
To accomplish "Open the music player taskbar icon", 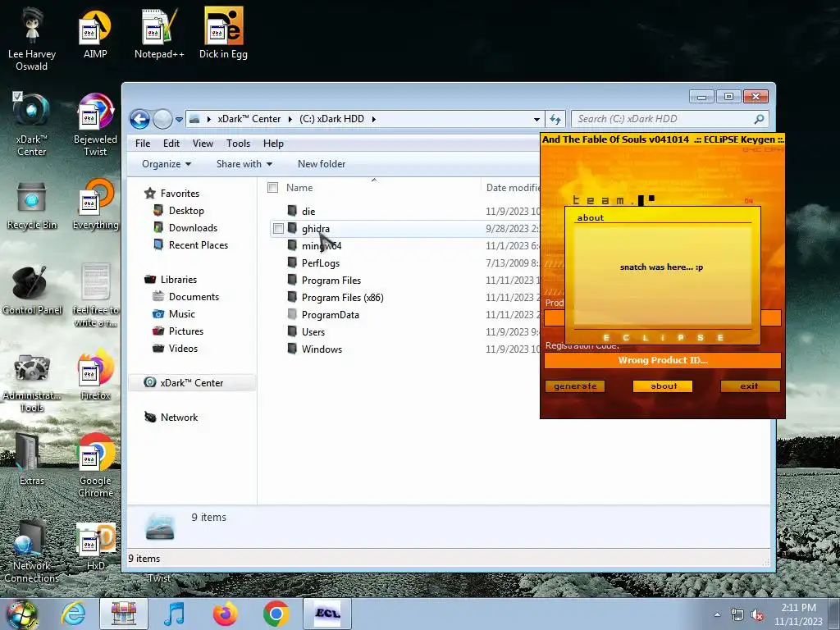I will (x=174, y=614).
